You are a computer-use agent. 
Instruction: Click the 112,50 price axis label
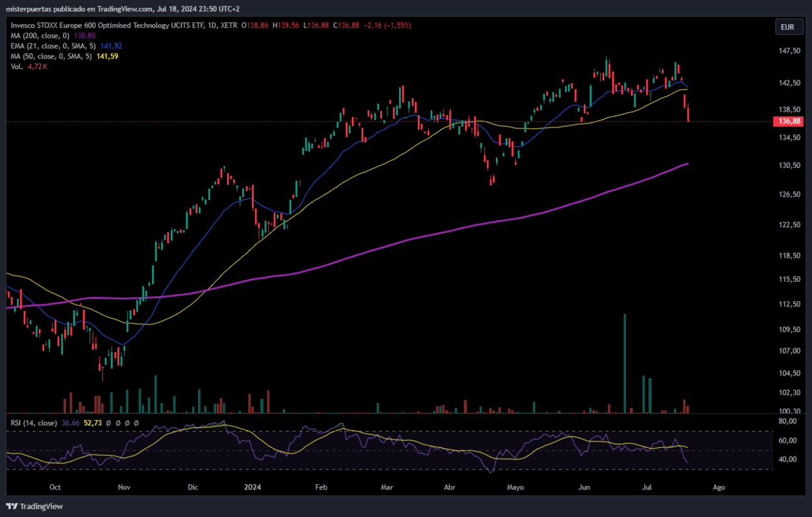click(x=788, y=304)
